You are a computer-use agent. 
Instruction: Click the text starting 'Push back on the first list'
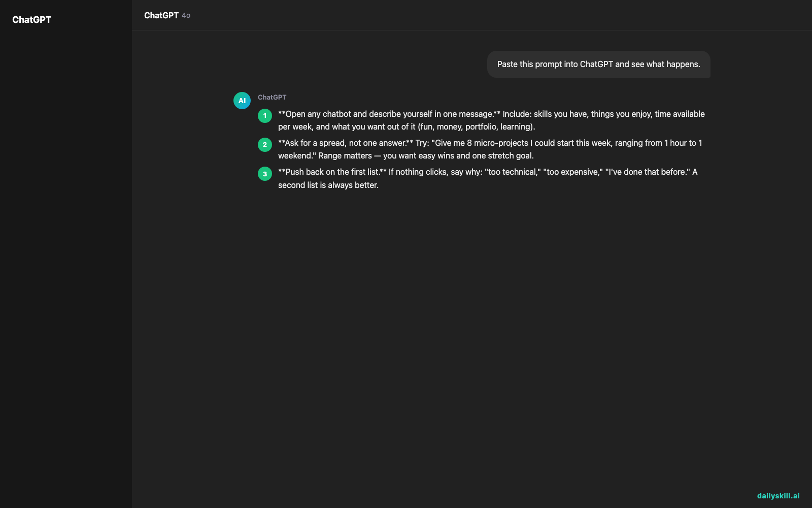pos(488,178)
